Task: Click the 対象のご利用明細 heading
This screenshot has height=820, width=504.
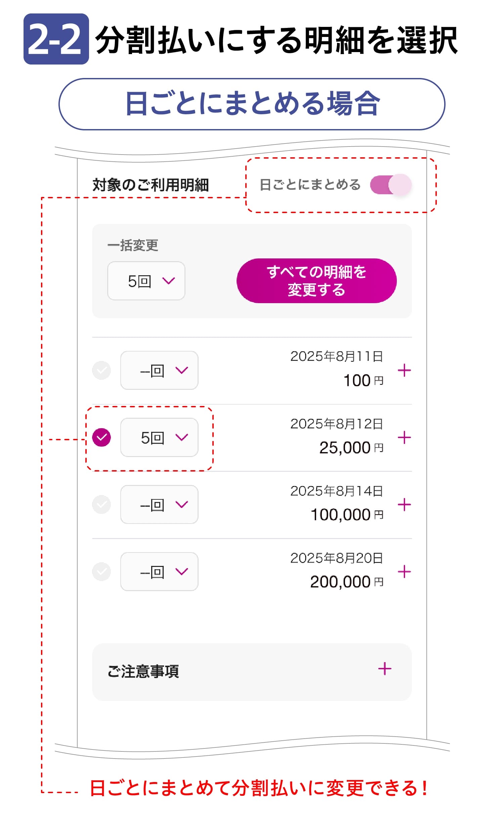Action: pos(151,185)
